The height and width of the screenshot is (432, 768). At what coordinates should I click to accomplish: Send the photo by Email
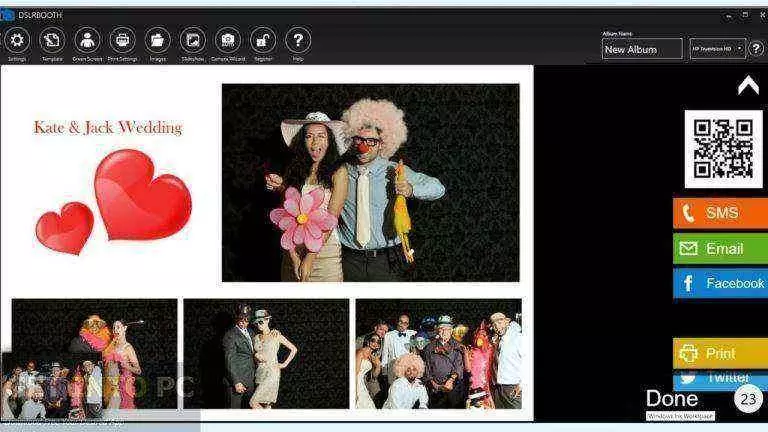click(x=720, y=249)
